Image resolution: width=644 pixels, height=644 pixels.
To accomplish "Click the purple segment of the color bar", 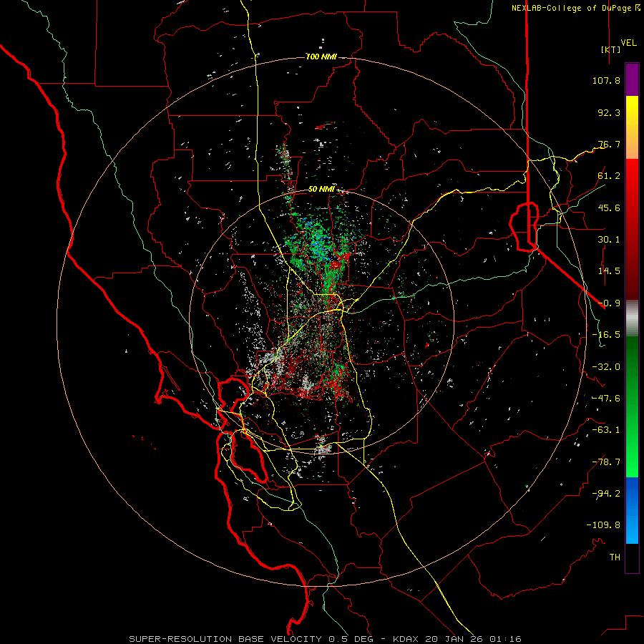I will pyautogui.click(x=632, y=79).
